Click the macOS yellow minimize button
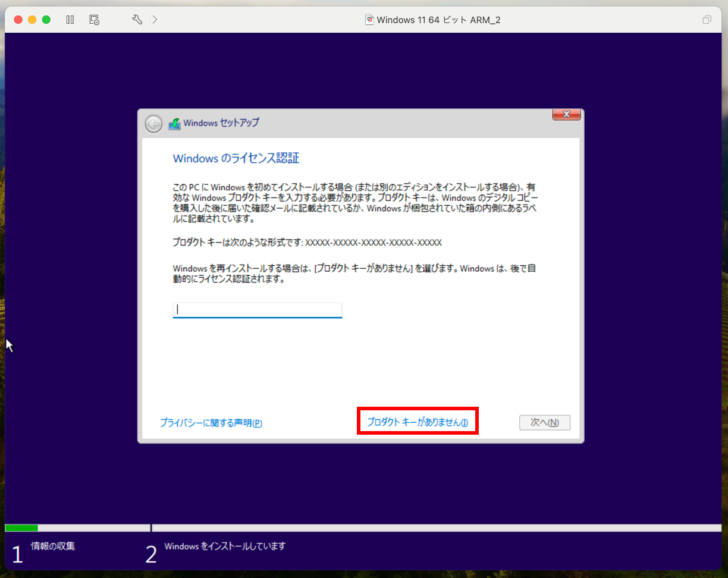The width and height of the screenshot is (728, 578). coord(32,20)
